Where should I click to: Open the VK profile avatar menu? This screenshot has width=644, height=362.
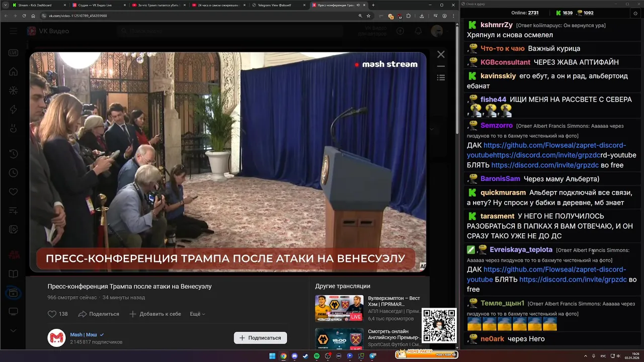437,31
